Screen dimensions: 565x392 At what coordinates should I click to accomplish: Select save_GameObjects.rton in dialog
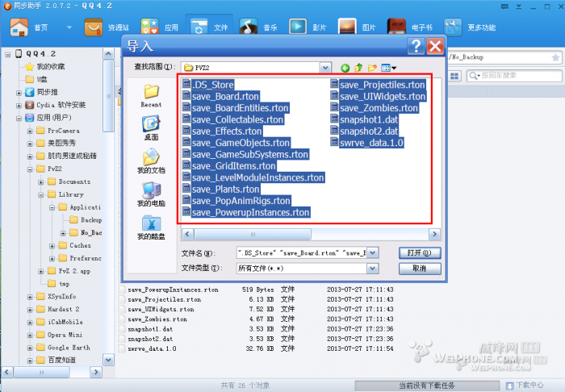[x=236, y=143]
